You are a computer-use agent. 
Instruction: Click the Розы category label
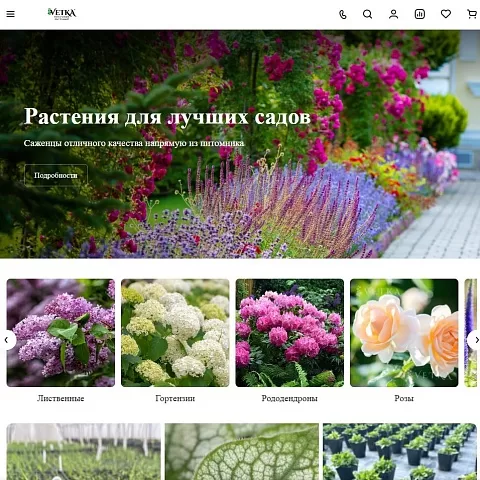point(404,398)
